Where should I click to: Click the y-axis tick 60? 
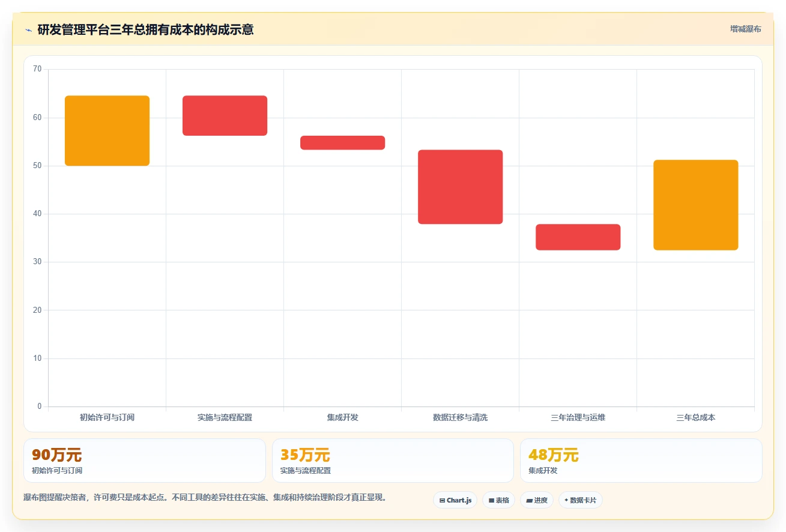point(37,118)
